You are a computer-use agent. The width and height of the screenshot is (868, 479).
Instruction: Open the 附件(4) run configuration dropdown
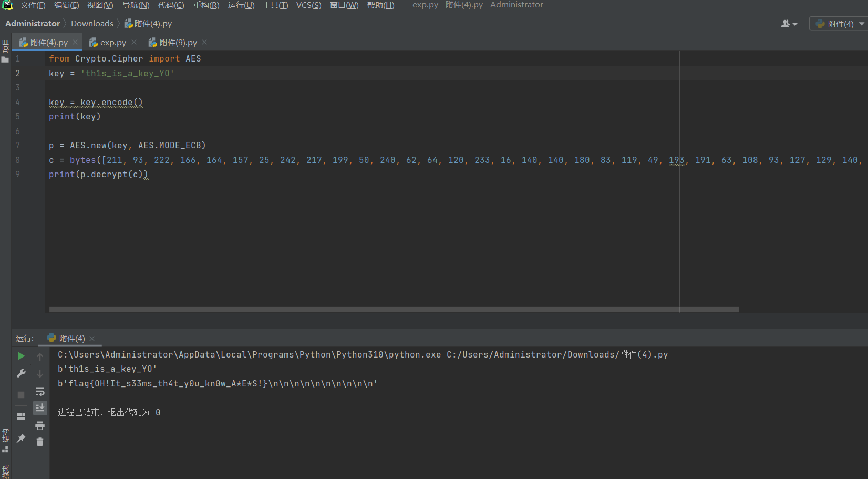(x=840, y=24)
